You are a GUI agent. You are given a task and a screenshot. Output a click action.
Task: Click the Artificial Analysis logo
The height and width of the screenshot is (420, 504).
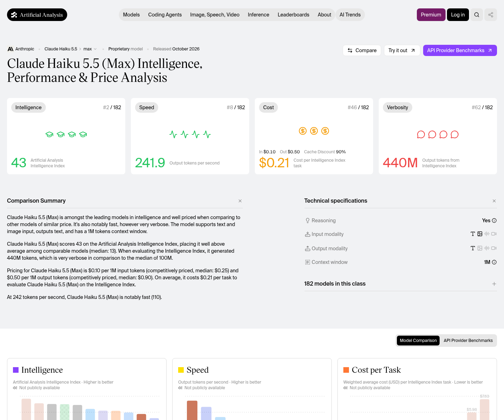pyautogui.click(x=37, y=15)
